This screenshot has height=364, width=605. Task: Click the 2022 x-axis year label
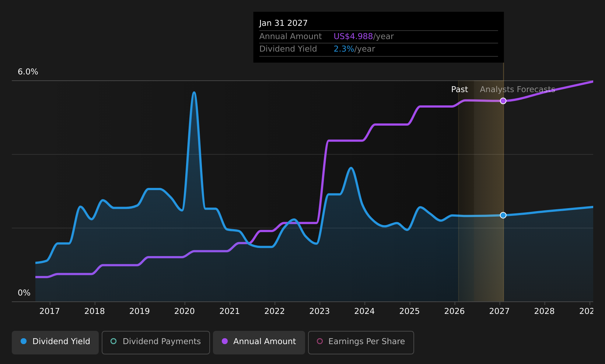[x=274, y=311]
